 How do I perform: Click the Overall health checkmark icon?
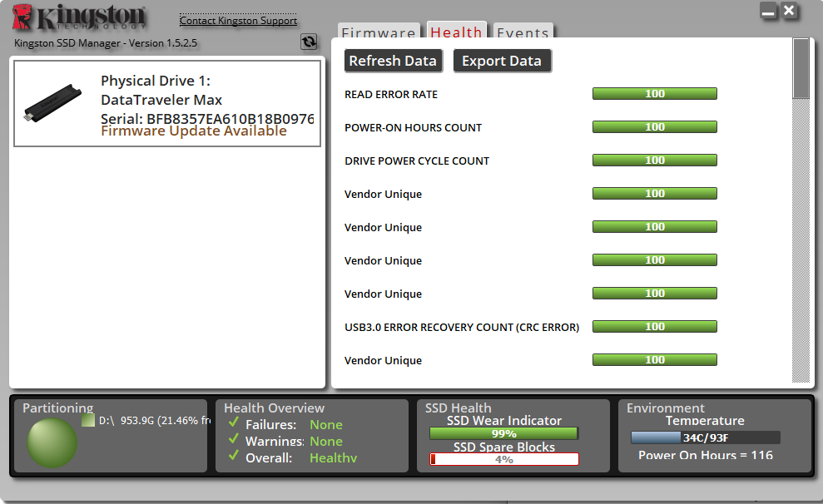(x=234, y=457)
